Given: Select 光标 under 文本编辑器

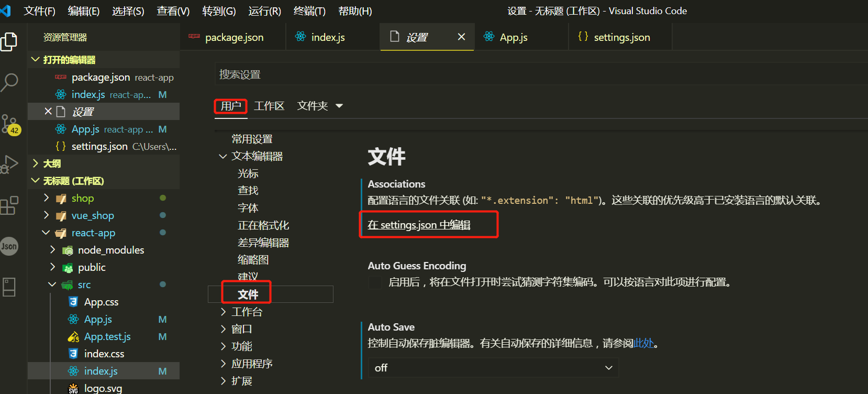Looking at the screenshot, I should coord(248,173).
